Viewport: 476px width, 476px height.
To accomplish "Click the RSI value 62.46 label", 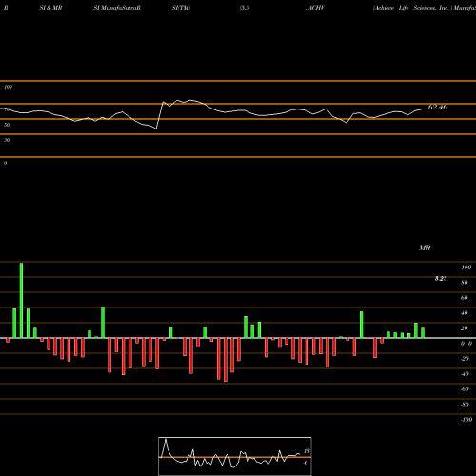I will (438, 108).
